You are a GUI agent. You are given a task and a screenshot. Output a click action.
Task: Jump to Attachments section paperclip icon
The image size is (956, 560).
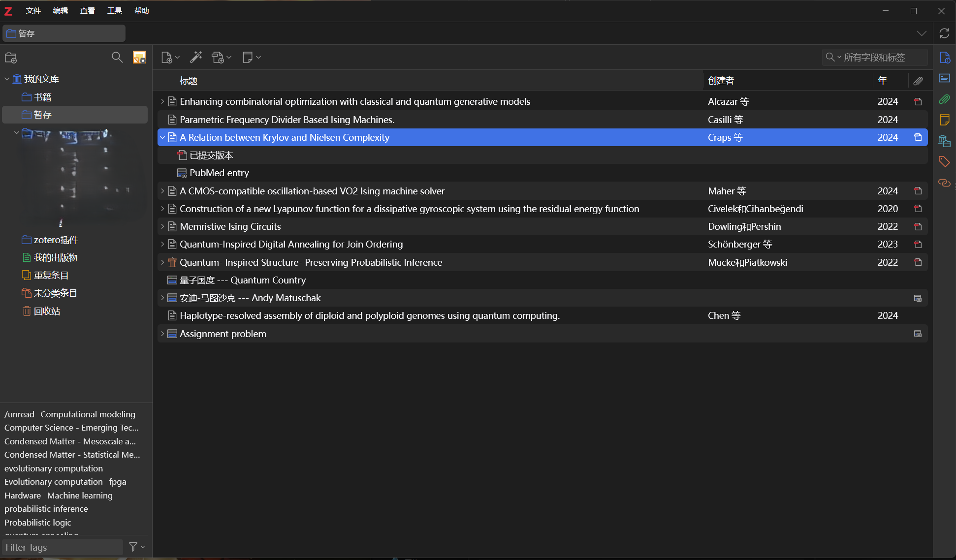point(944,99)
